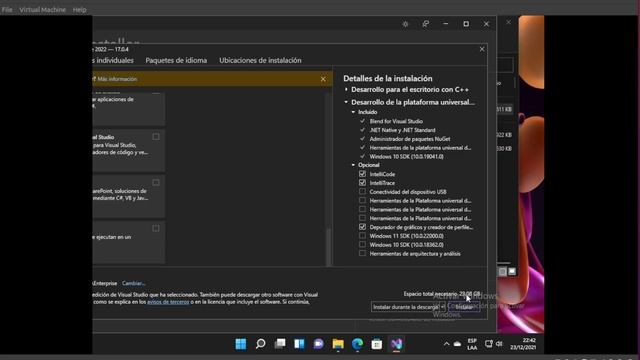Open the Help menu of the VM window
This screenshot has width=640, height=360.
[x=79, y=9]
